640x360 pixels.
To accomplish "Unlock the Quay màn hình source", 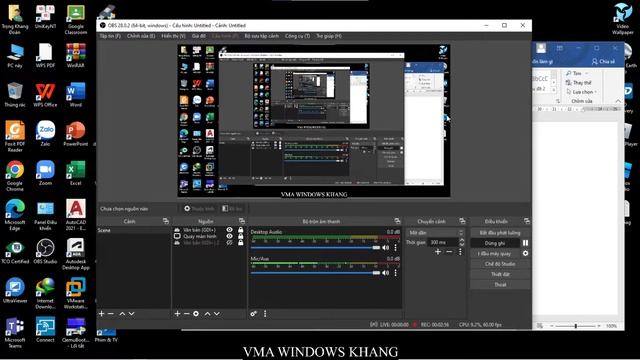I will pyautogui.click(x=240, y=236).
